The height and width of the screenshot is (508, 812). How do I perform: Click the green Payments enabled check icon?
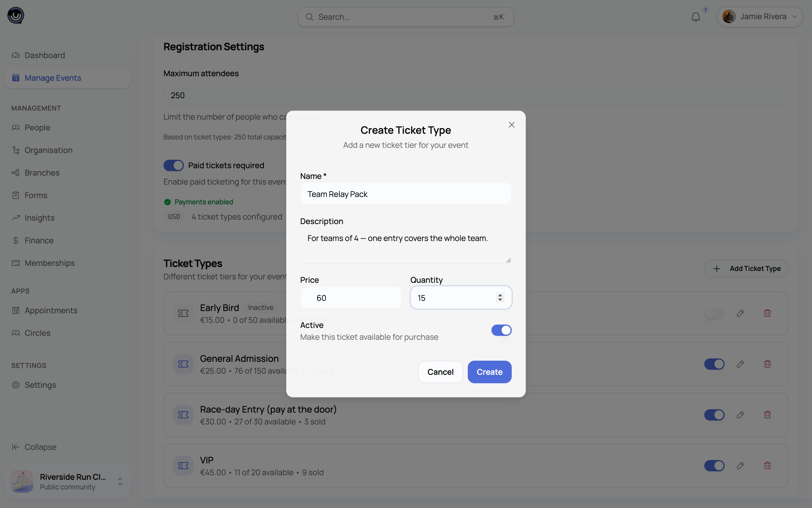[x=167, y=202]
